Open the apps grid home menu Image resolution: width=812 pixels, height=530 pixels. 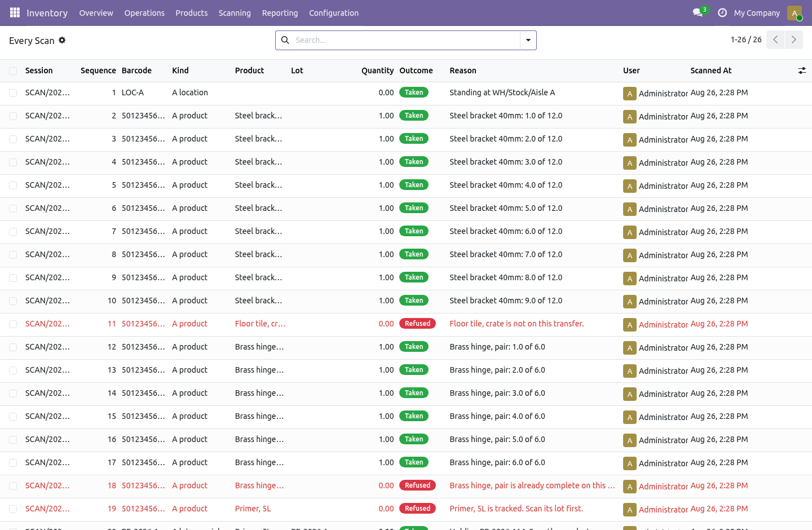coord(15,12)
